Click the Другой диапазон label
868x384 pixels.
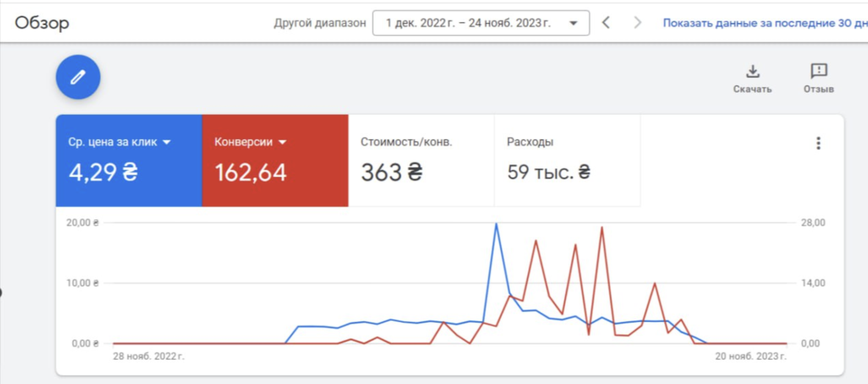pyautogui.click(x=320, y=23)
